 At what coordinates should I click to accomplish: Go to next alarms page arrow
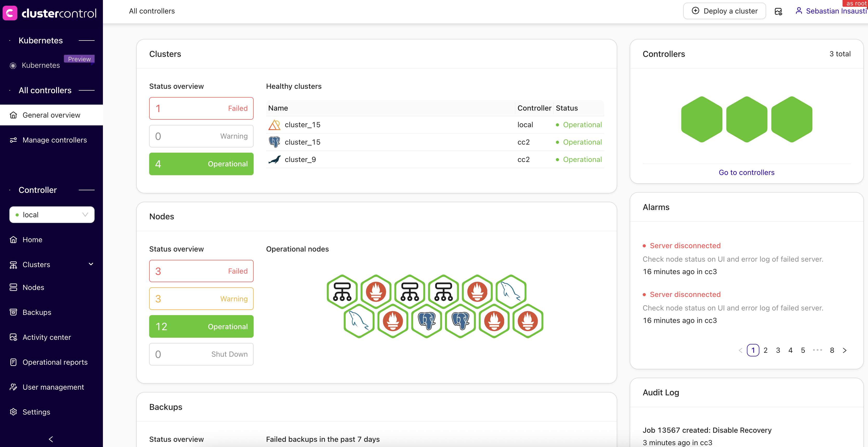(x=844, y=350)
